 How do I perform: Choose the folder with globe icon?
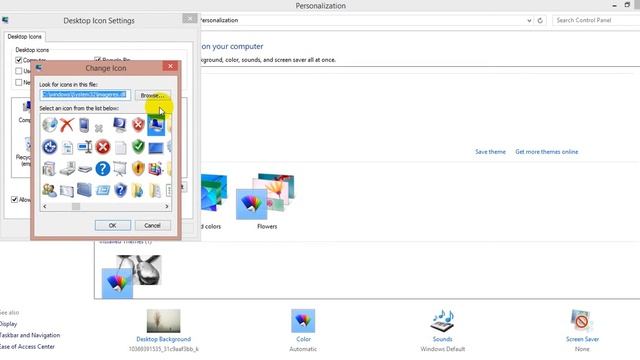click(x=138, y=190)
